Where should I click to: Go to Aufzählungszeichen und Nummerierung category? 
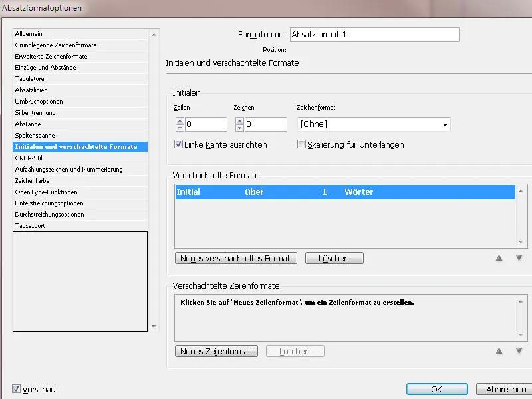coord(80,170)
